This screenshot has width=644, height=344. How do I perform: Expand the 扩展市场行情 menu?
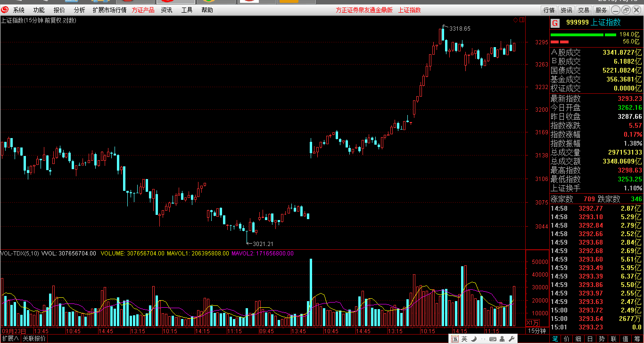pos(109,10)
